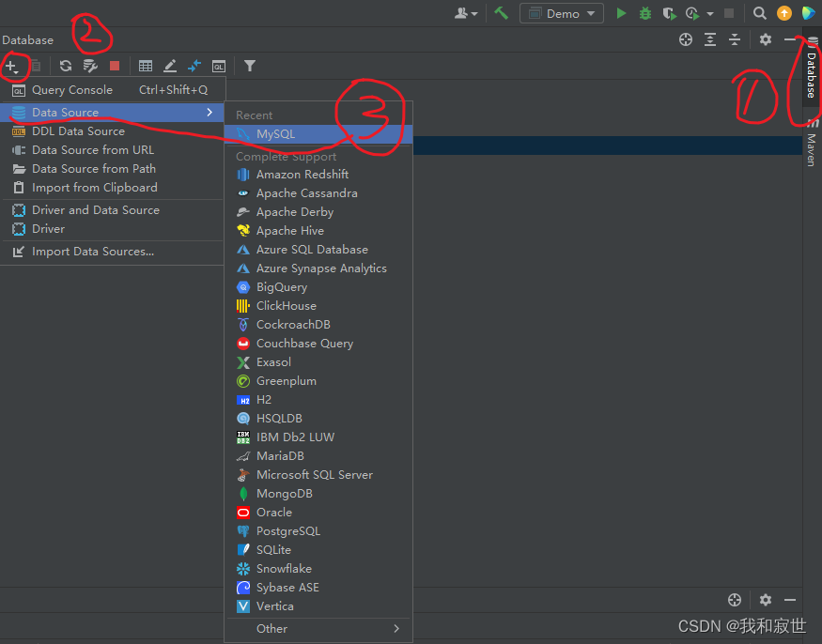Choose Vertica data source
Image resolution: width=822 pixels, height=644 pixels.
point(318,606)
